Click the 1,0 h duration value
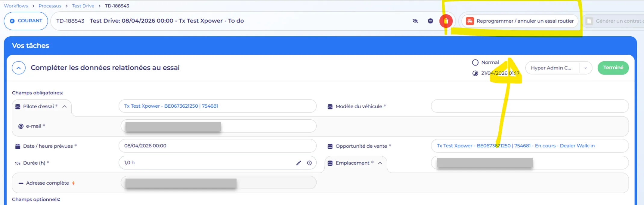The width and height of the screenshot is (644, 205). (129, 163)
